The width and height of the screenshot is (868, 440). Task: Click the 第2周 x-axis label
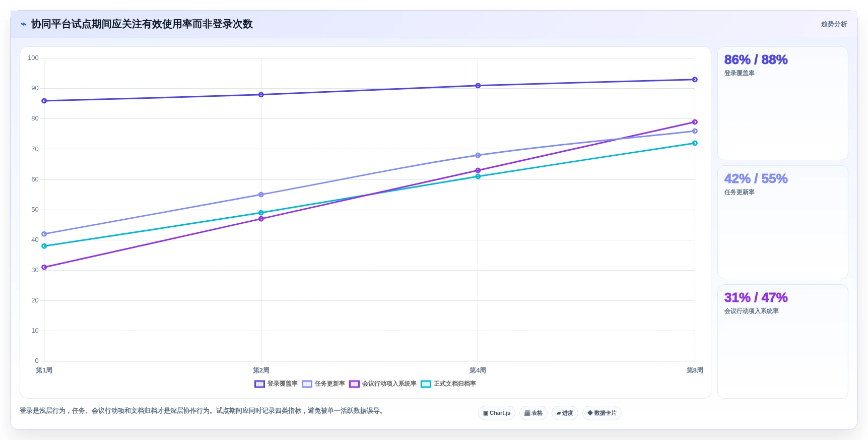pyautogui.click(x=261, y=370)
